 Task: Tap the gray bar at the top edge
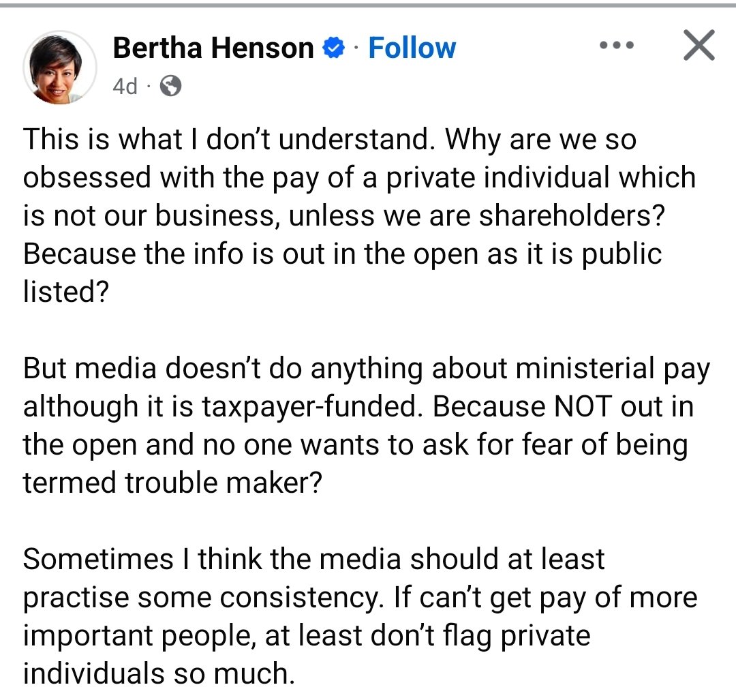pos(368,4)
